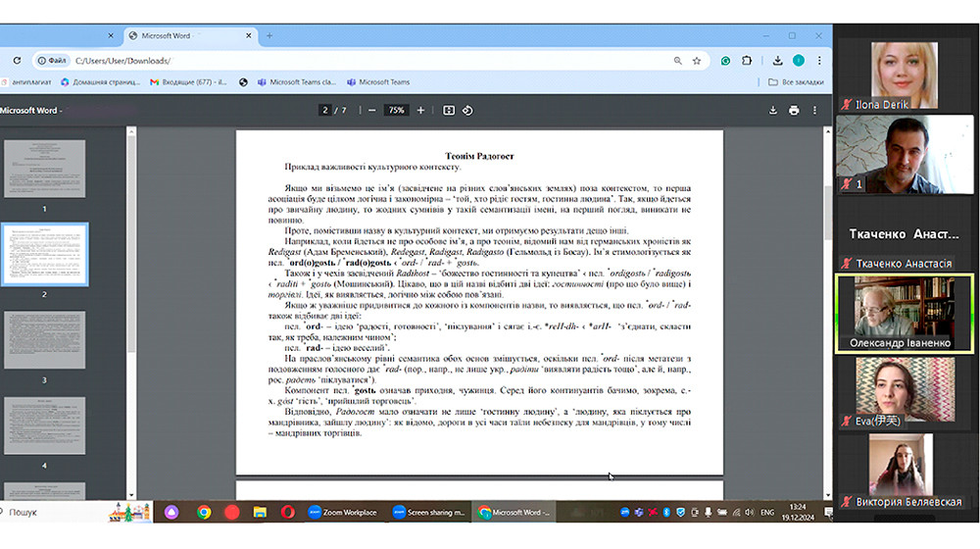Click the document scroll down arrow
The height and width of the screenshot is (549, 980).
[828, 495]
